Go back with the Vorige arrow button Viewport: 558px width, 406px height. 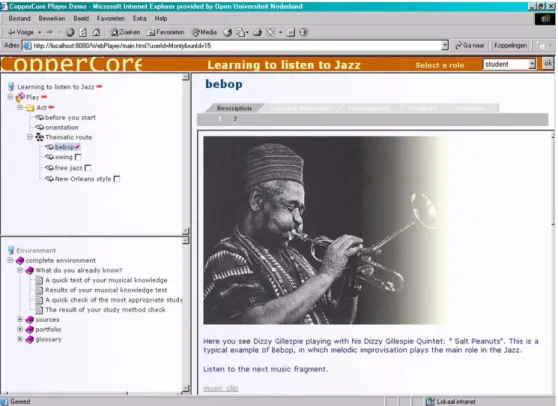pos(21,32)
